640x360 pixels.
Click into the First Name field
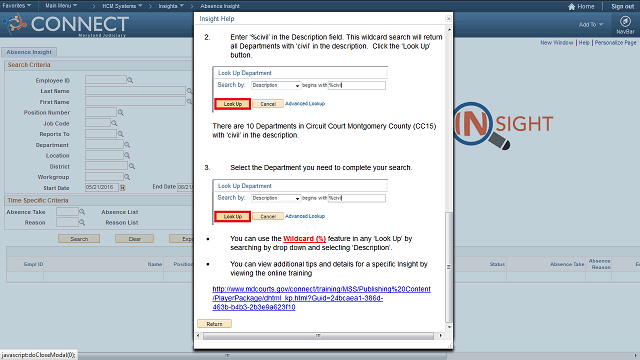[x=136, y=101]
